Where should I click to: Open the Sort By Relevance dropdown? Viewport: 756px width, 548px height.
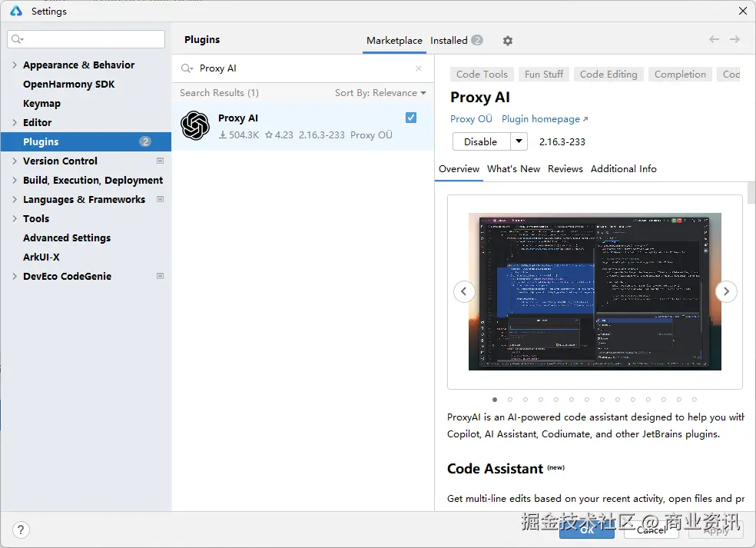[x=380, y=93]
